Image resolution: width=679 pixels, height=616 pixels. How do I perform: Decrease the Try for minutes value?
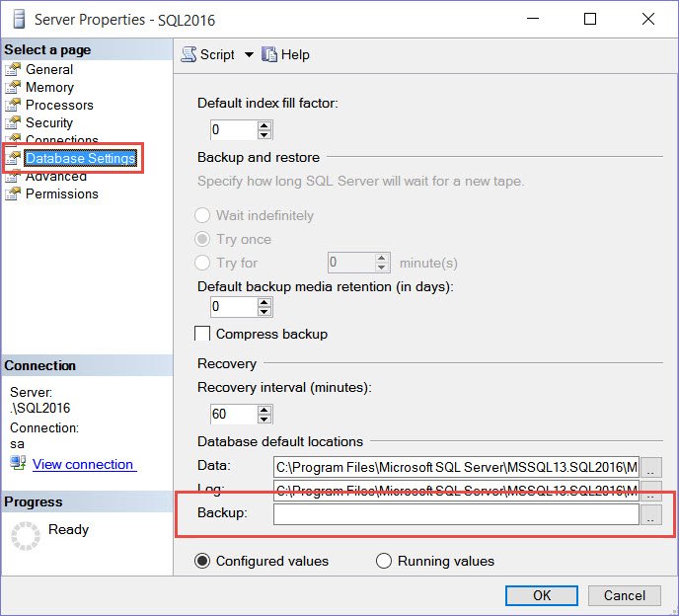coord(381,267)
